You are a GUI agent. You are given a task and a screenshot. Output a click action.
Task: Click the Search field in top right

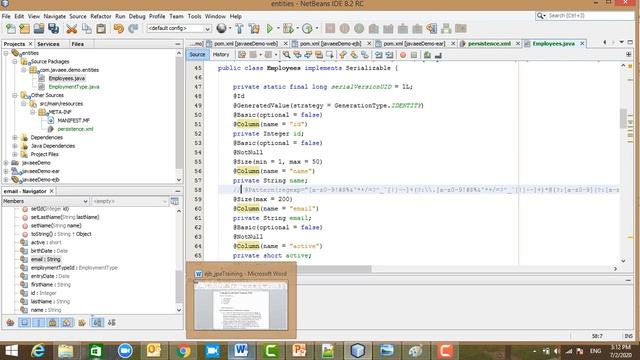(x=585, y=16)
